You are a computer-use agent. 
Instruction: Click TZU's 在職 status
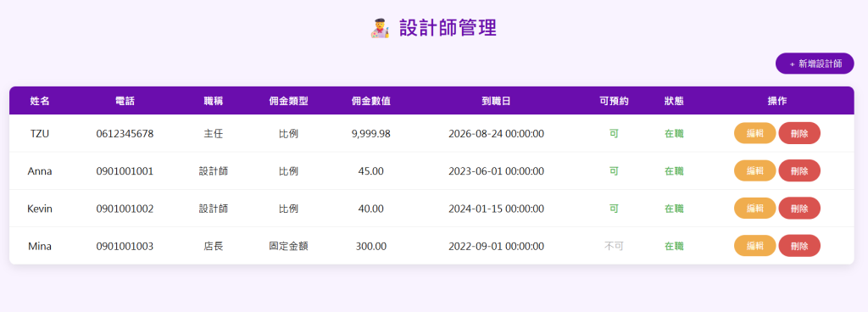coord(674,134)
